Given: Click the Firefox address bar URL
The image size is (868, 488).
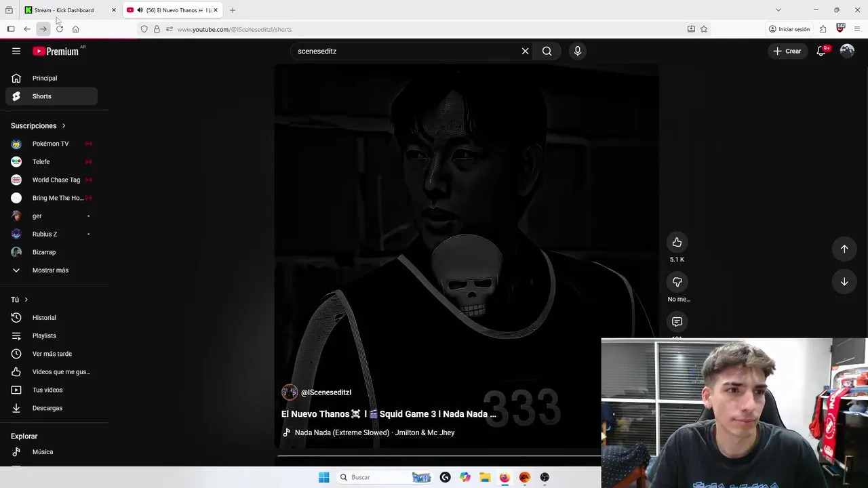Looking at the screenshot, I should (234, 29).
